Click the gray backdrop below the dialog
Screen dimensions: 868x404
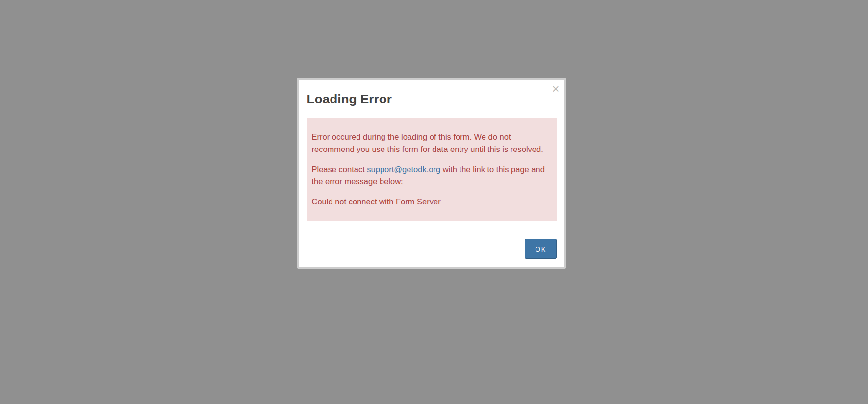click(x=432, y=338)
